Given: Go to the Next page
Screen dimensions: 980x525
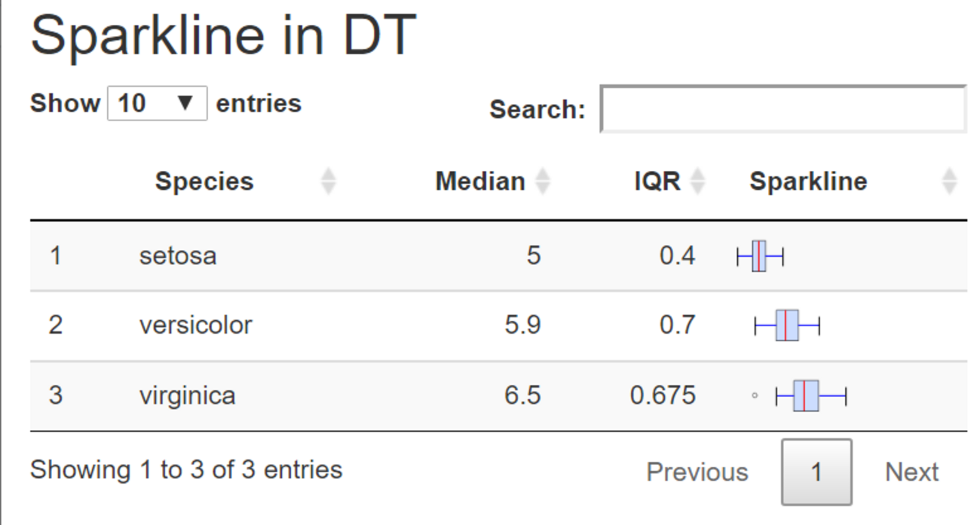Looking at the screenshot, I should pyautogui.click(x=911, y=472).
